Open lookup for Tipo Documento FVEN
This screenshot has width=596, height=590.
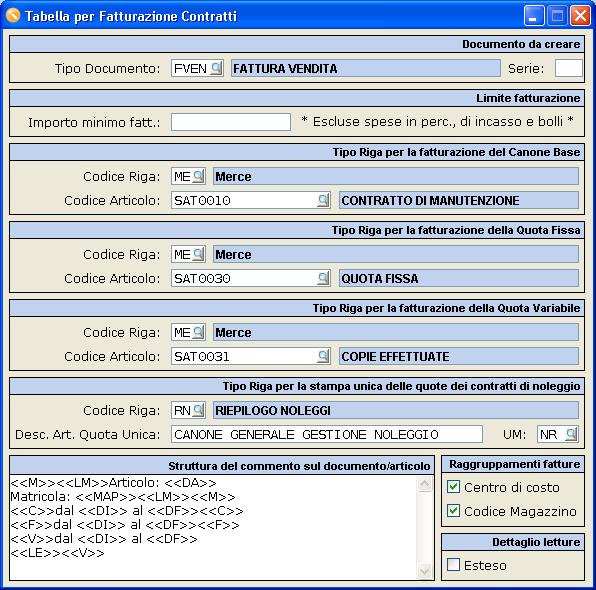tap(216, 68)
